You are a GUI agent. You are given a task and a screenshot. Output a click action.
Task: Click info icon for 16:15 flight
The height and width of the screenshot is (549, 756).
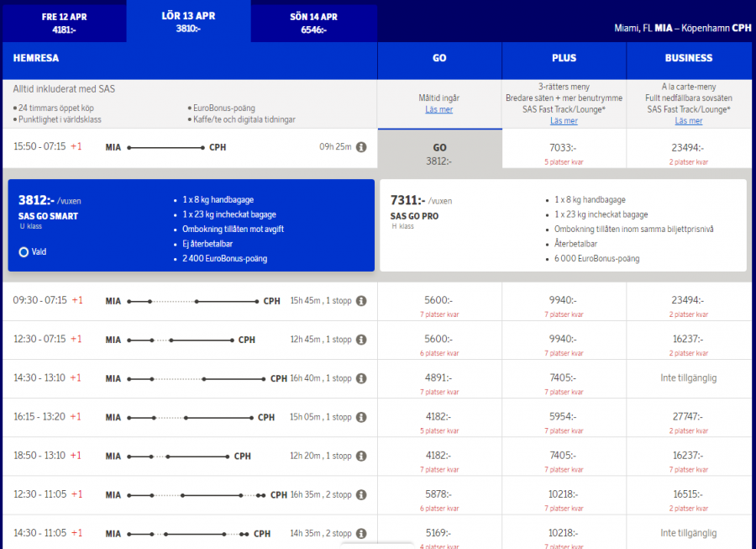tap(361, 417)
